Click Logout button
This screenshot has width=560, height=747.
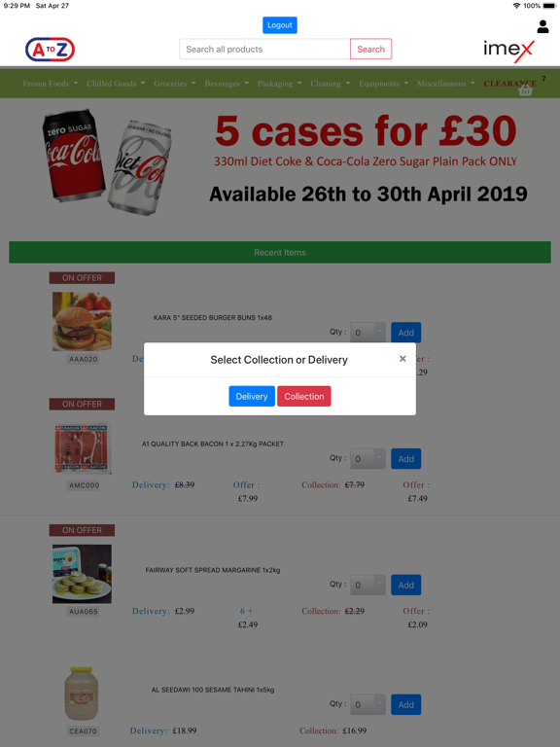click(280, 25)
